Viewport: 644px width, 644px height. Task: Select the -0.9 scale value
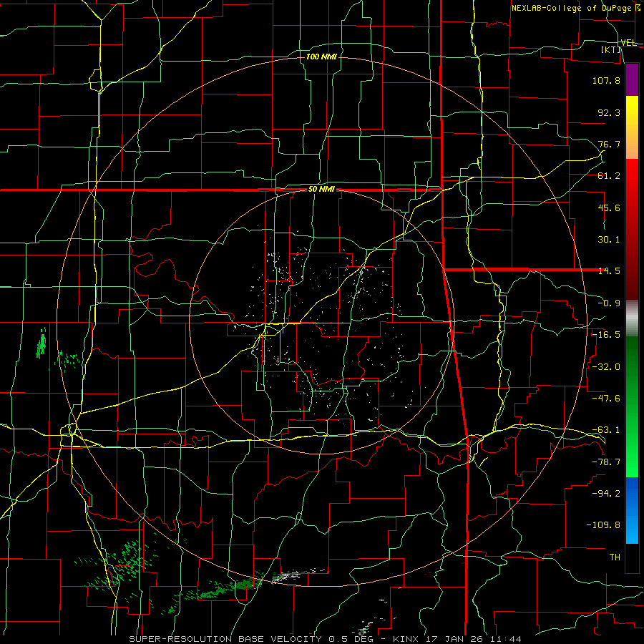609,303
